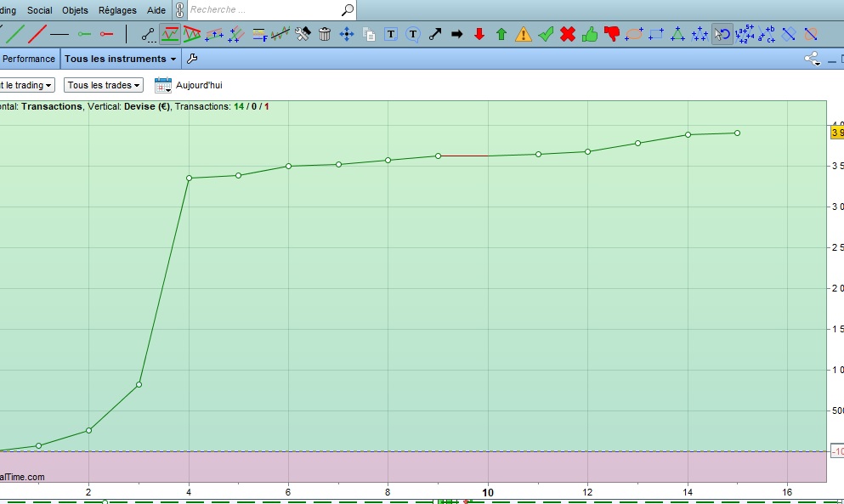Screen dimensions: 844x504
Task: Select the triangle shape tool
Action: tap(677, 35)
